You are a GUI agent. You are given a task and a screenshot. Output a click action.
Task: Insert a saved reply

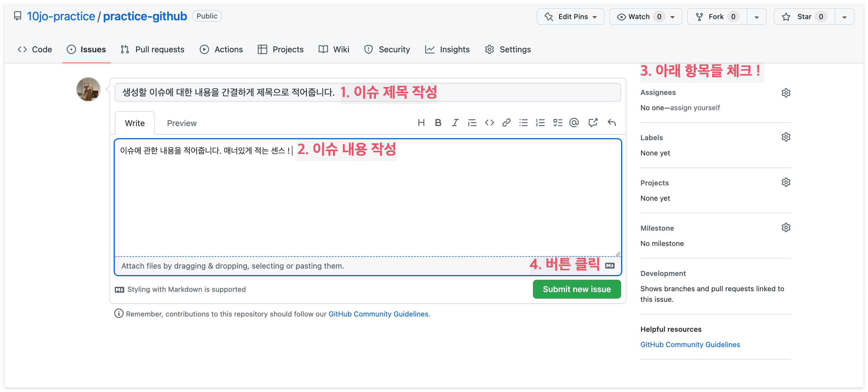(612, 123)
